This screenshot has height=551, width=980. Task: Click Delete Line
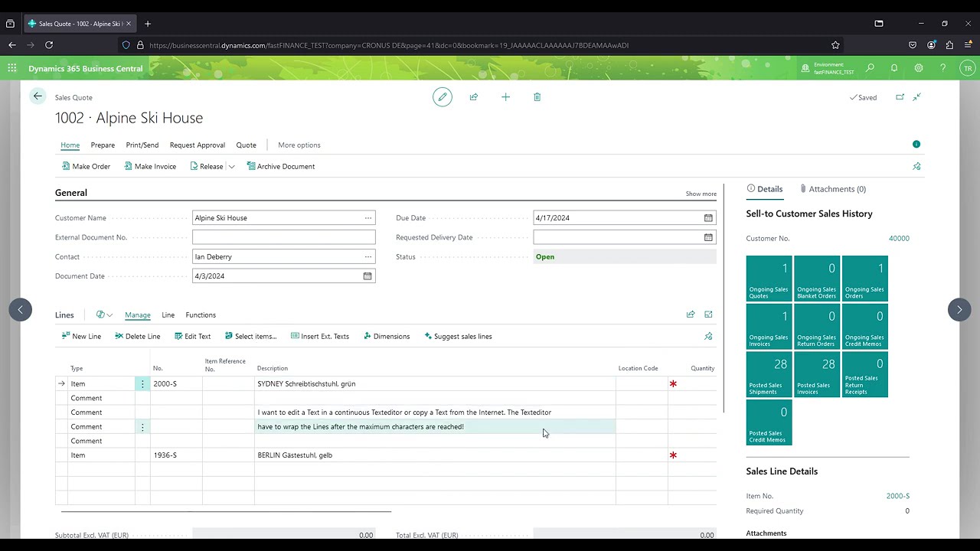138,336
